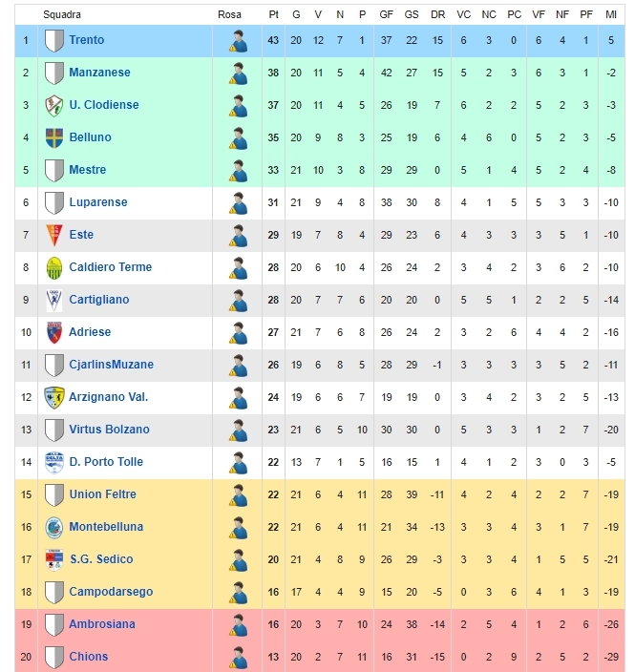Click the Montebelluna team crest
The height and width of the screenshot is (672, 635).
pos(54,527)
